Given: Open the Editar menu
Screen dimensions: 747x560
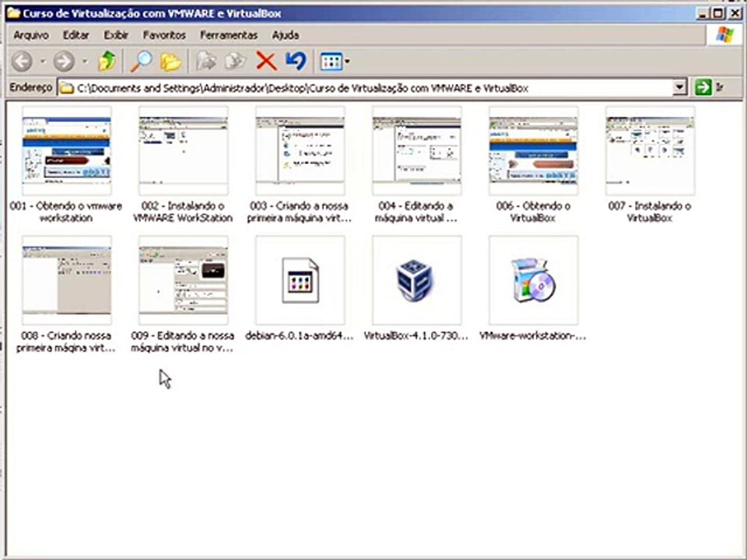Looking at the screenshot, I should click(75, 35).
